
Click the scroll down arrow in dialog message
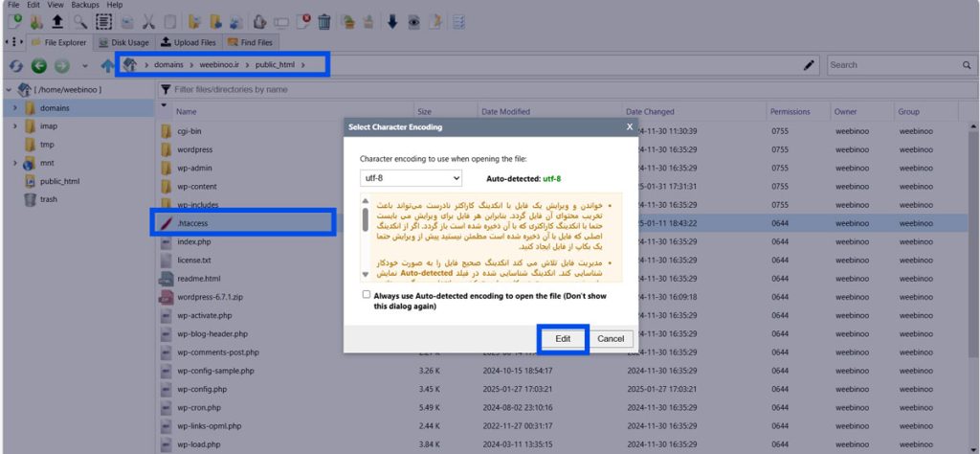[365, 275]
